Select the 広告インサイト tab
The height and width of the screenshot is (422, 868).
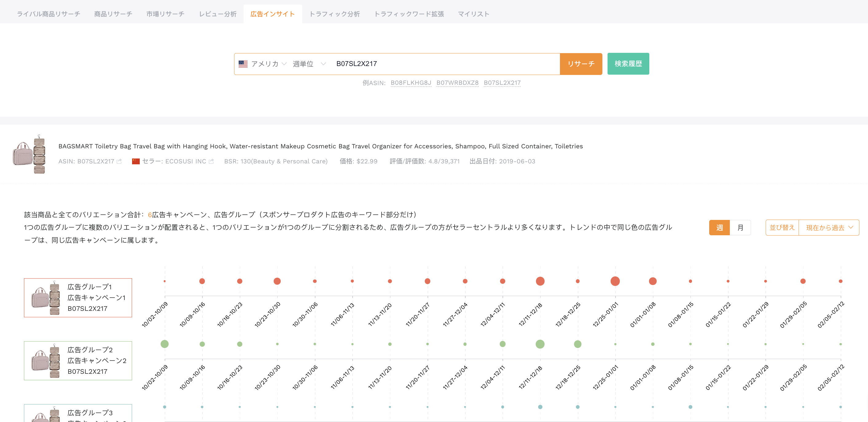coord(273,14)
